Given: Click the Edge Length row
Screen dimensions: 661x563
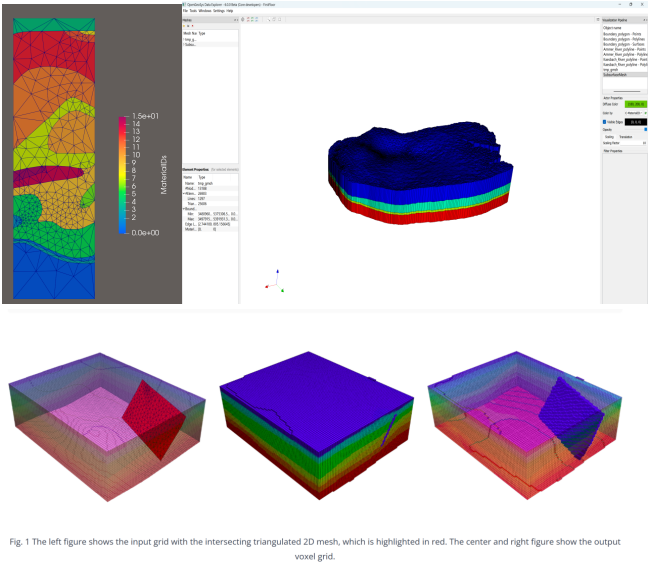Looking at the screenshot, I should pos(210,224).
